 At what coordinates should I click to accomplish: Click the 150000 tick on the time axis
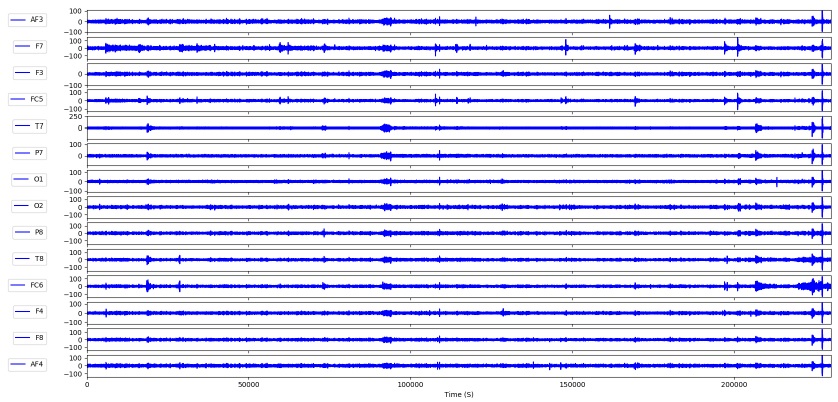pos(572,384)
